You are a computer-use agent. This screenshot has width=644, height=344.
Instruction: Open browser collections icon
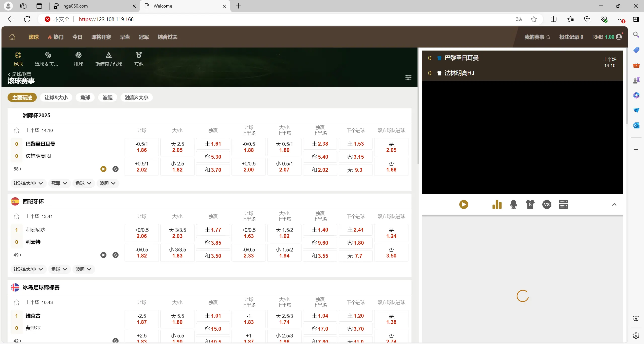pos(587,19)
